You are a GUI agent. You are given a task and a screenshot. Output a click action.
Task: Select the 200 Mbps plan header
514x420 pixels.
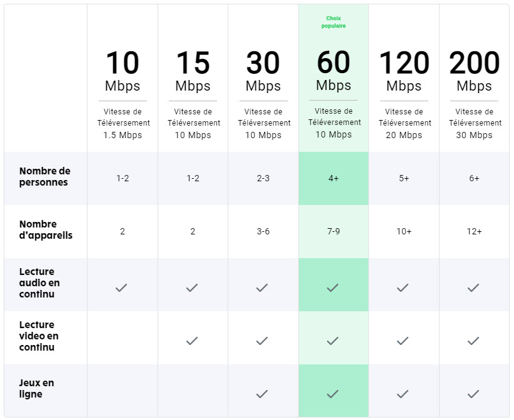click(475, 72)
